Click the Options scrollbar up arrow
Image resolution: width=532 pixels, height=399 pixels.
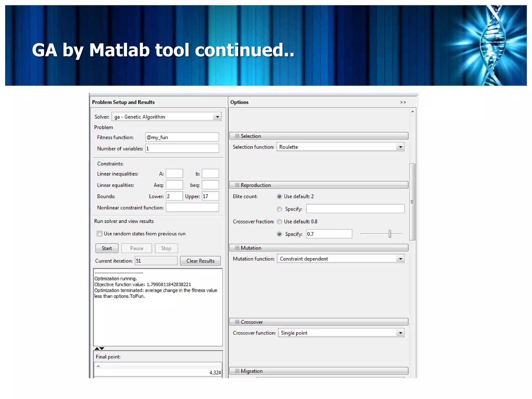pos(413,111)
